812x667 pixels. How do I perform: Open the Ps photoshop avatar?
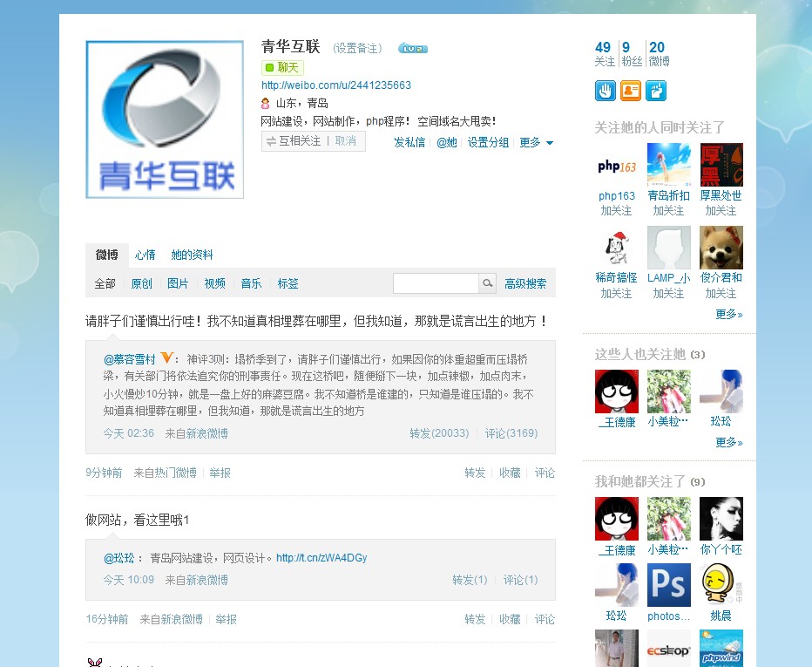[x=668, y=585]
